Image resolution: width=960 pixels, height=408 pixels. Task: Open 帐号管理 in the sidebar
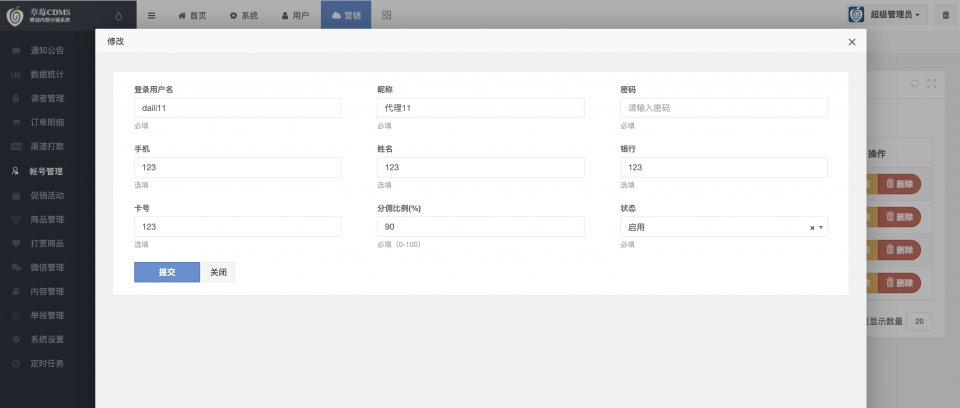pyautogui.click(x=47, y=172)
